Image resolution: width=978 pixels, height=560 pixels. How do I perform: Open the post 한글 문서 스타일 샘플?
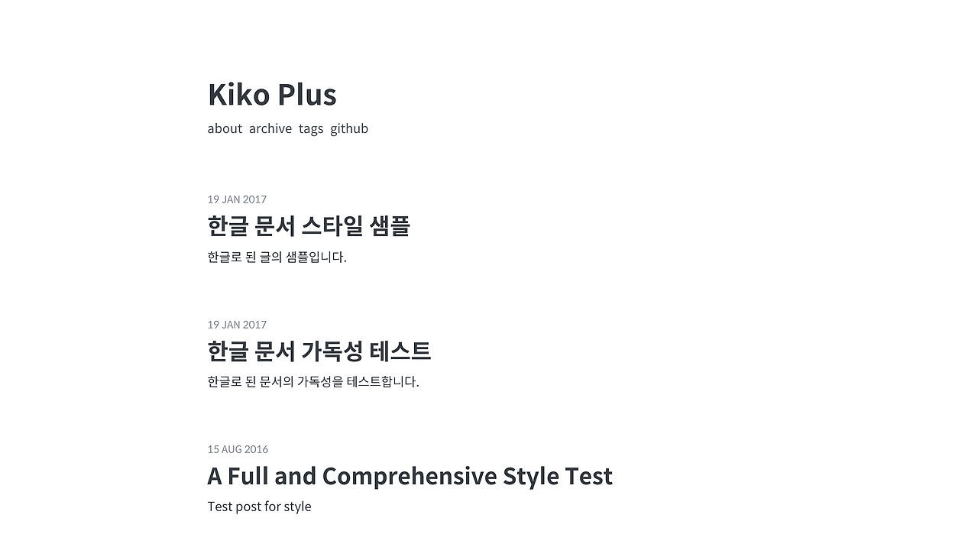309,226
